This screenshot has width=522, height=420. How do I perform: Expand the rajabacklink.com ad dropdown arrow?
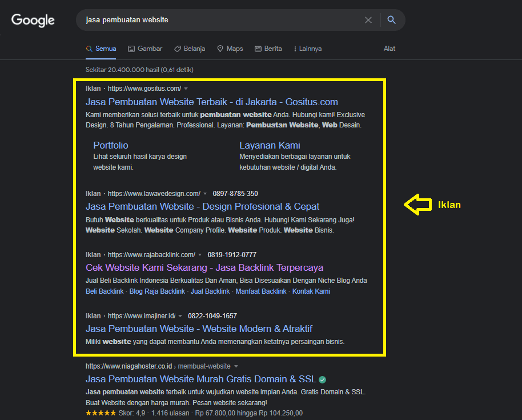[x=200, y=255]
